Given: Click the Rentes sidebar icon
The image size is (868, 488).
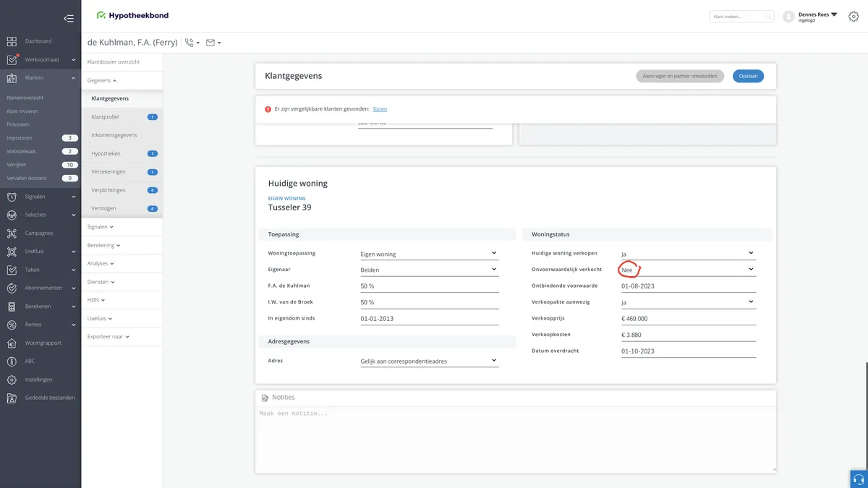Looking at the screenshot, I should pyautogui.click(x=12, y=325).
